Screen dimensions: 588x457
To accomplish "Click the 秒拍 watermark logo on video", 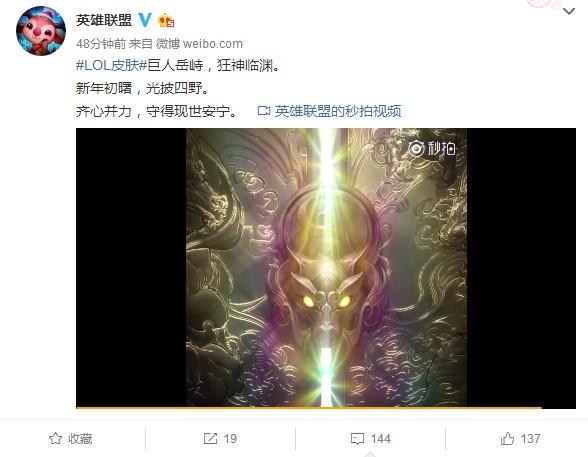I will (x=432, y=149).
